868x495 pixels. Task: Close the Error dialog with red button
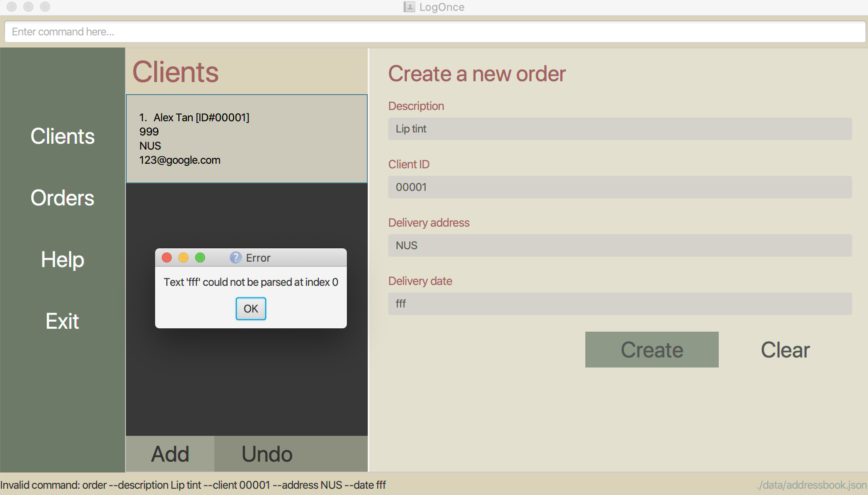click(x=167, y=257)
